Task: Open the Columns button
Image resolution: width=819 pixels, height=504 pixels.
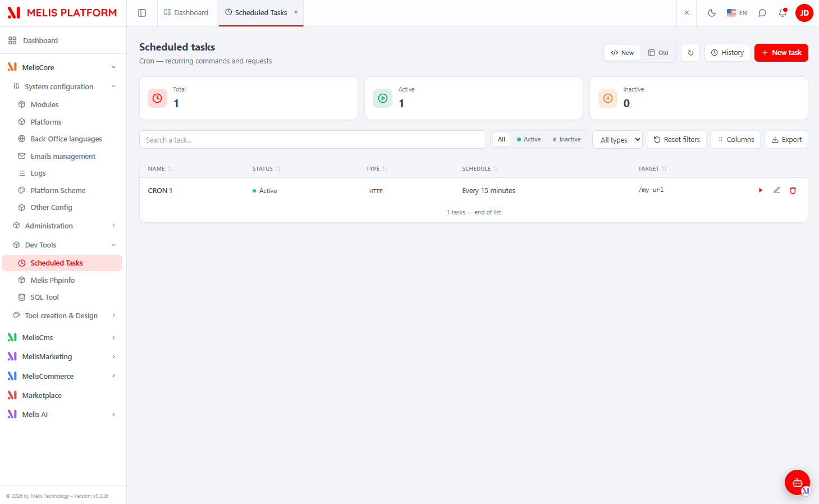Action: click(736, 140)
